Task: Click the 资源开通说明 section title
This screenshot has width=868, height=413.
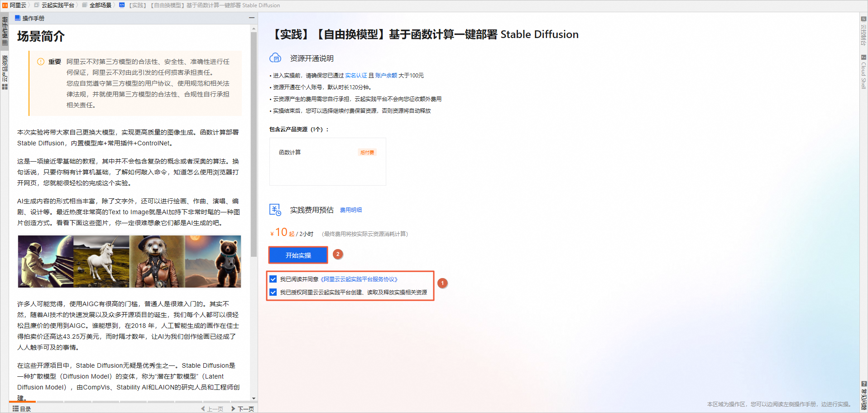Action: point(312,58)
